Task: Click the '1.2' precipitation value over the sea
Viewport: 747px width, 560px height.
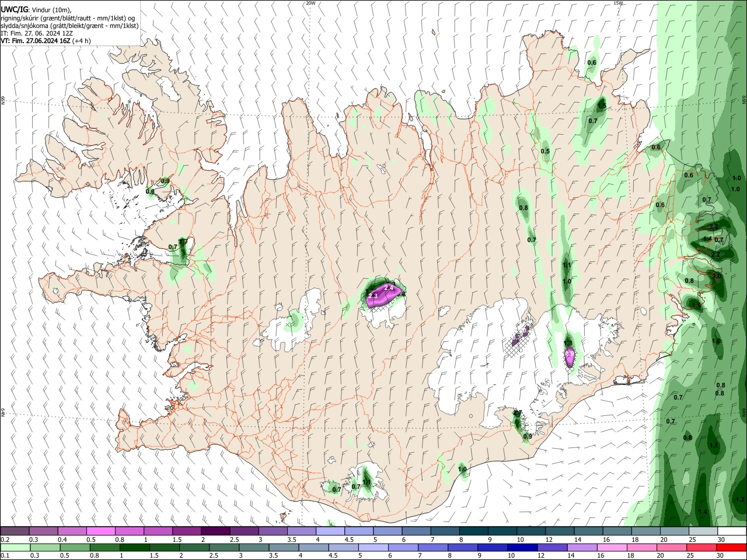Action: [740, 499]
